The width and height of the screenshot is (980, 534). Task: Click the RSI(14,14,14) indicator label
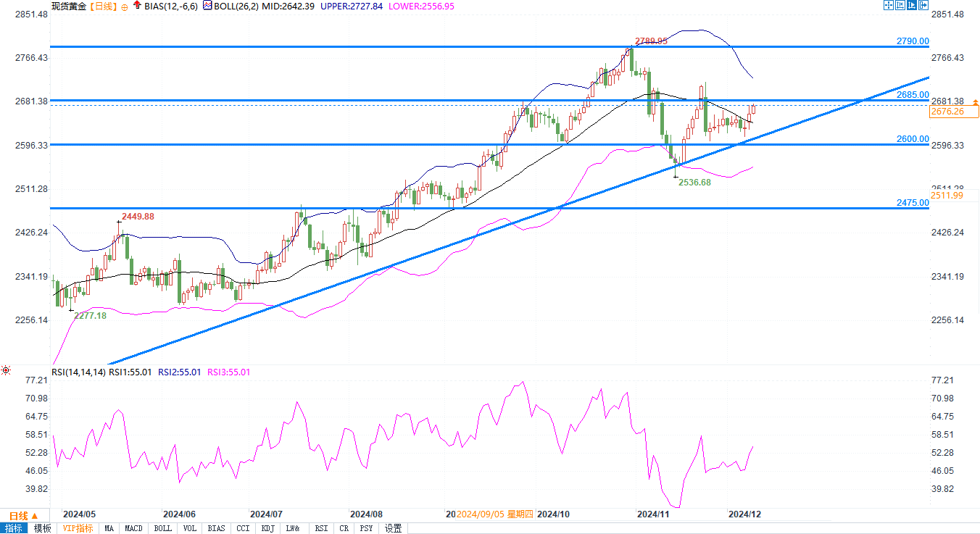click(x=78, y=372)
